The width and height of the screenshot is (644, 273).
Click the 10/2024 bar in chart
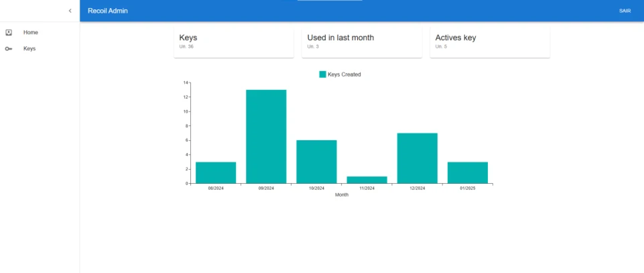tap(316, 162)
